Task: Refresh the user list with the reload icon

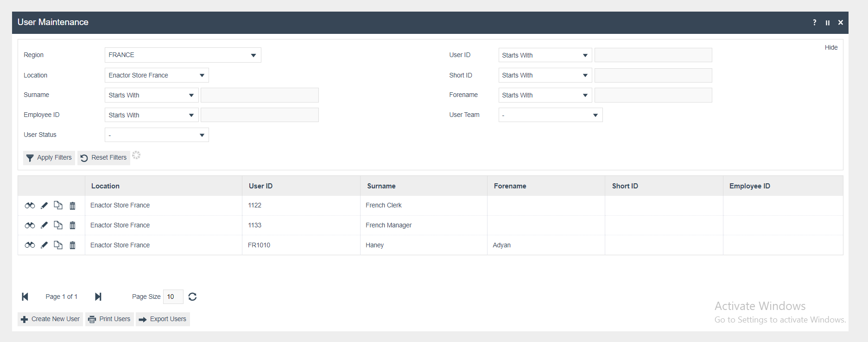Action: 192,297
